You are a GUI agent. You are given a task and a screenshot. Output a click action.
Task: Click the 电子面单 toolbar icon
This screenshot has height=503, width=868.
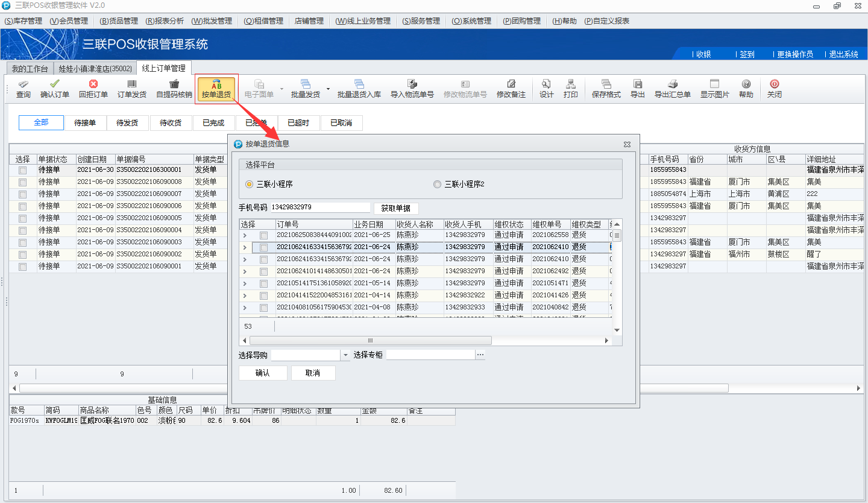pos(259,89)
